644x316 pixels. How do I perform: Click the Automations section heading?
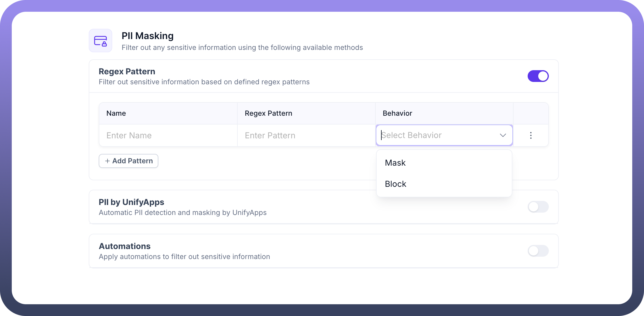(125, 246)
